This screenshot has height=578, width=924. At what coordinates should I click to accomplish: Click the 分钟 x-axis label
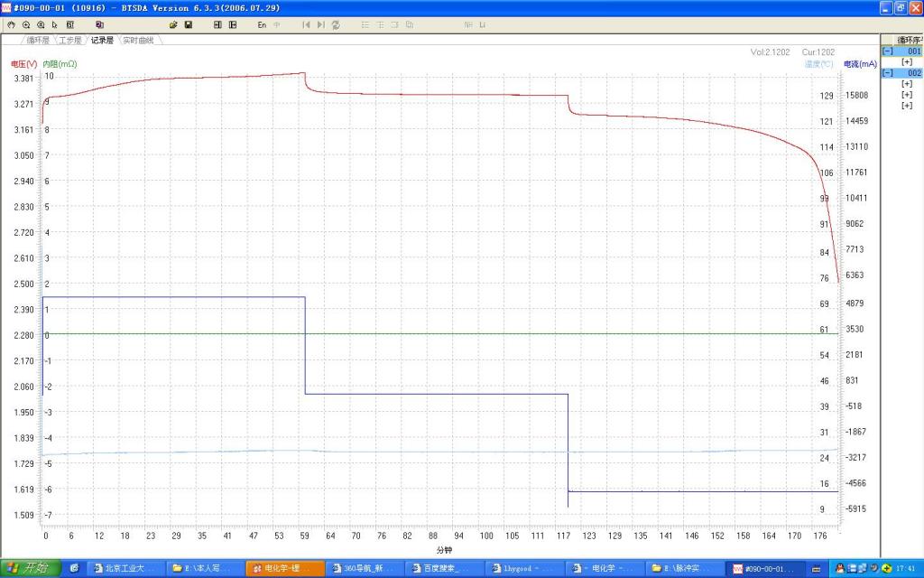click(x=444, y=550)
